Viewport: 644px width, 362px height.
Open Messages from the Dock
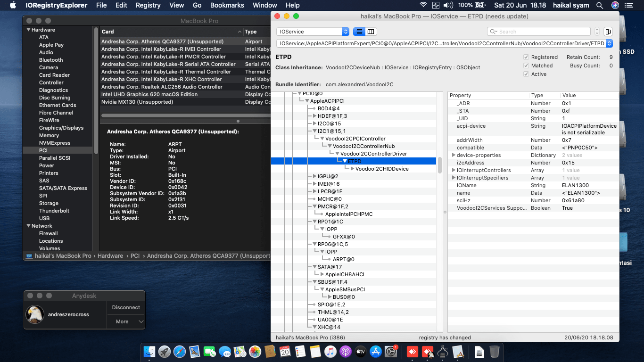point(225,352)
